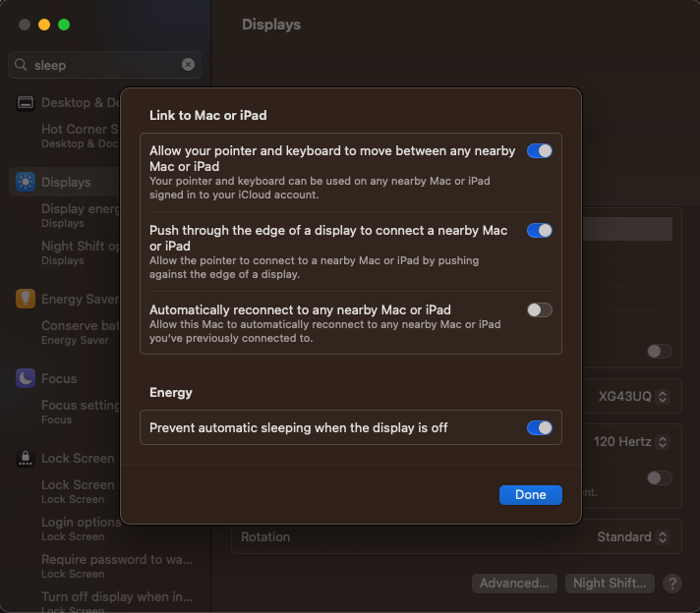Click the Focus moon icon
The width and height of the screenshot is (700, 613).
pos(26,378)
